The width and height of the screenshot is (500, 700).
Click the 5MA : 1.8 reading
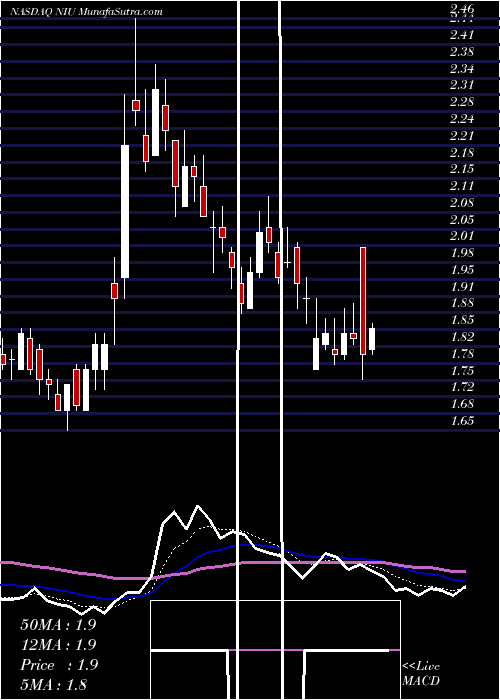(54, 684)
